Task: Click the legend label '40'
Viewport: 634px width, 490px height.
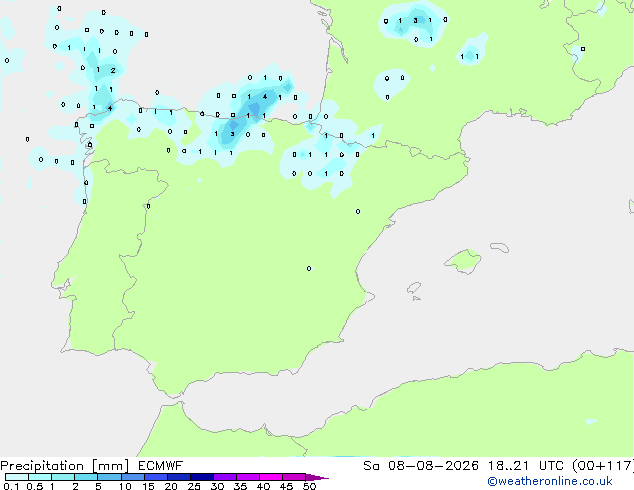Action: (x=263, y=486)
